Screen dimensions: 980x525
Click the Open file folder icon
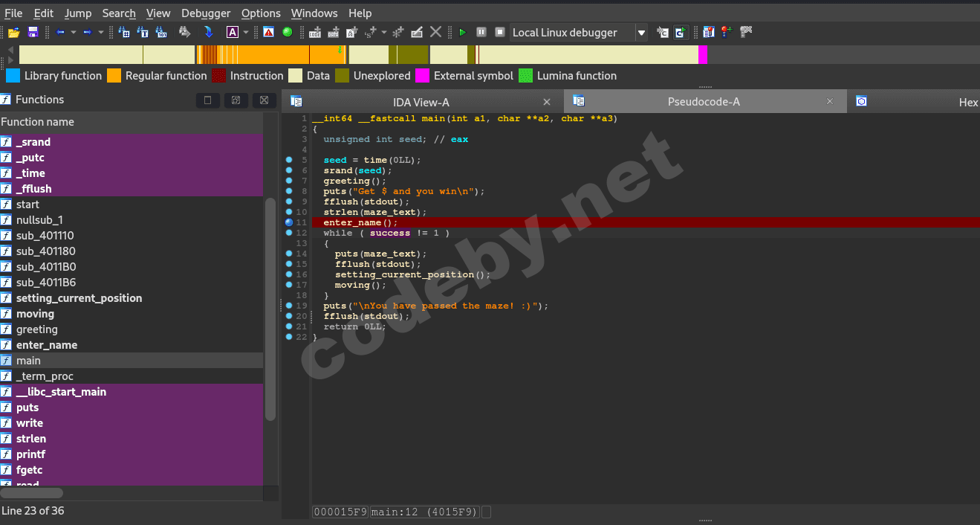[x=13, y=32]
